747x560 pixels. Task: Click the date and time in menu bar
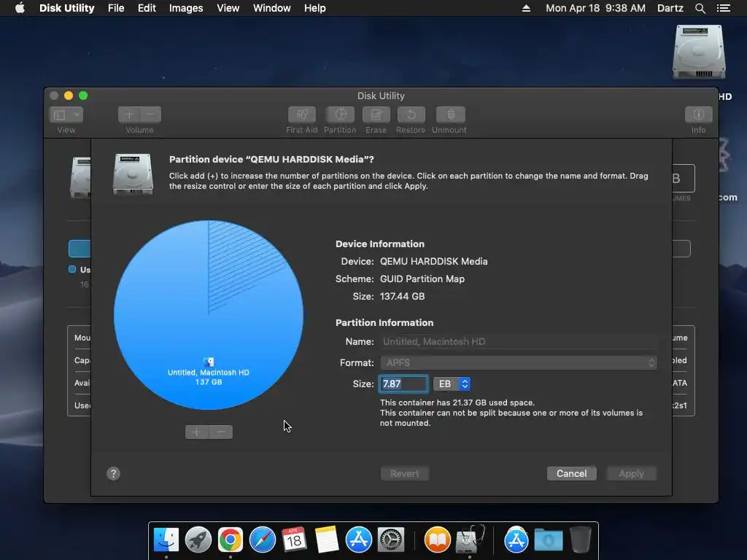tap(595, 8)
